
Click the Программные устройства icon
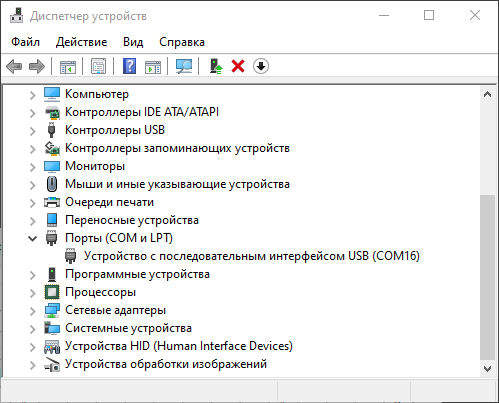pos(52,274)
